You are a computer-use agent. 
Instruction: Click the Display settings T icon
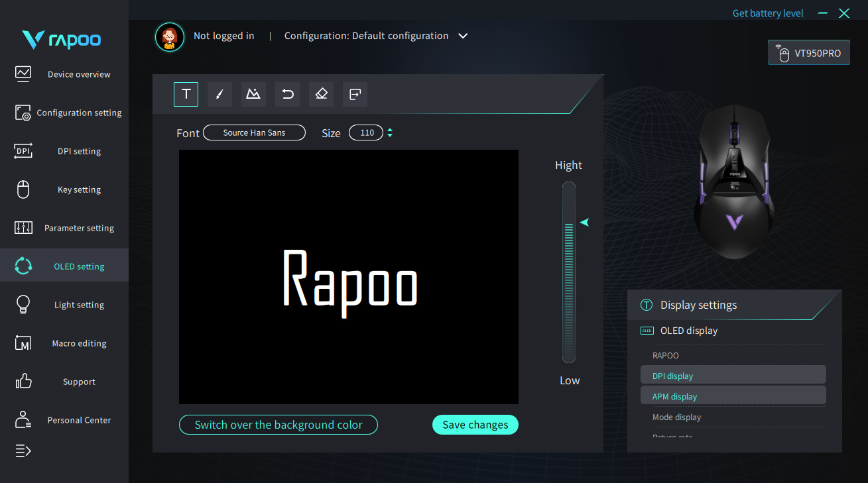(x=647, y=305)
